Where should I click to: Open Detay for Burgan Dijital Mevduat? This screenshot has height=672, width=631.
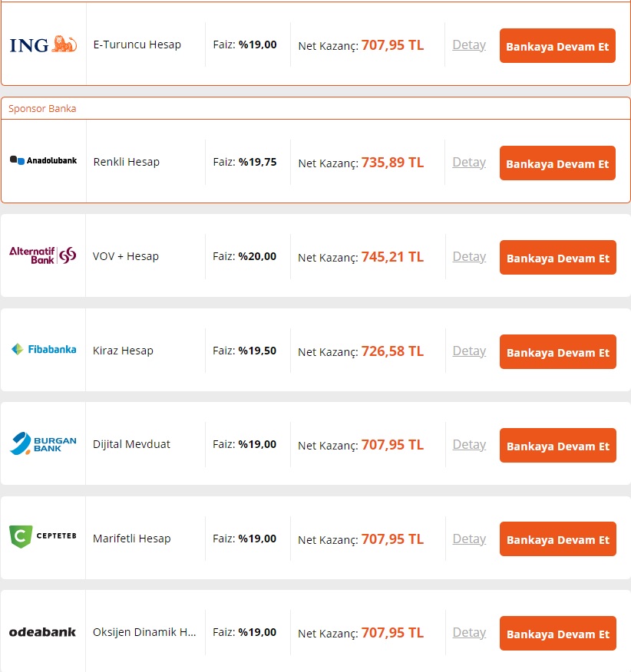point(469,445)
